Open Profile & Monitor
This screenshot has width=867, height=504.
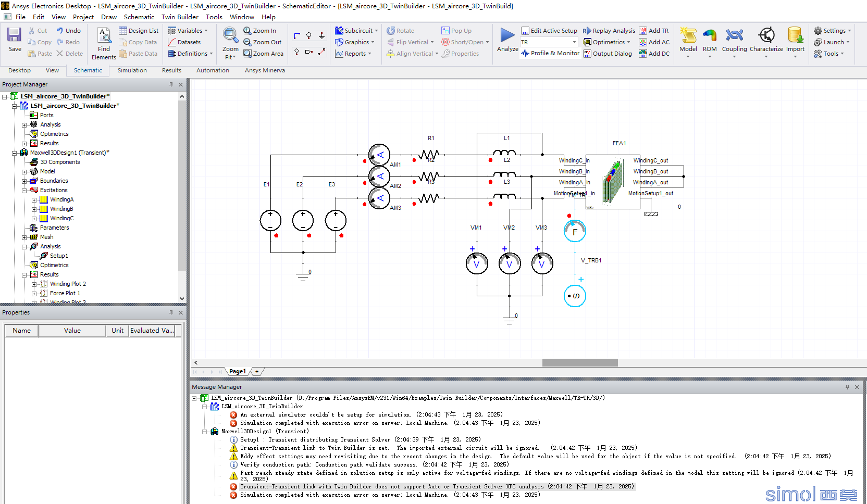pyautogui.click(x=550, y=53)
